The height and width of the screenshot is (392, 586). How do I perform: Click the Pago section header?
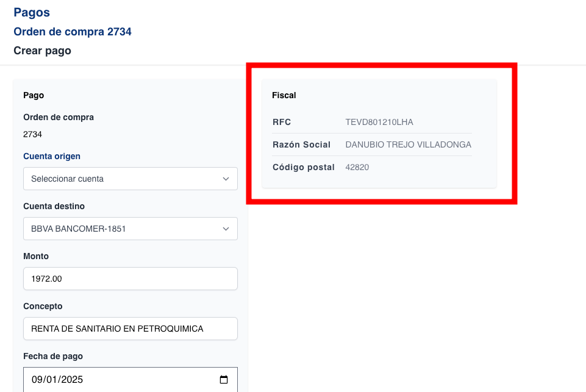click(34, 95)
